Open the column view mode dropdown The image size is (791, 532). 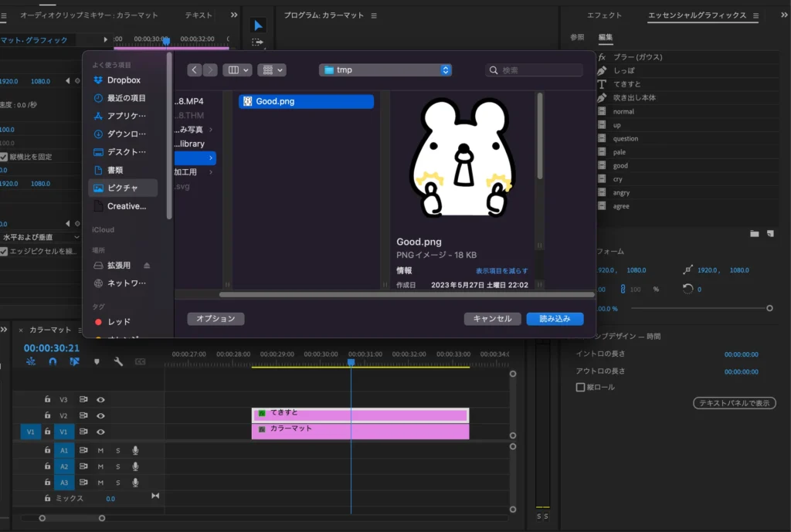tap(237, 69)
